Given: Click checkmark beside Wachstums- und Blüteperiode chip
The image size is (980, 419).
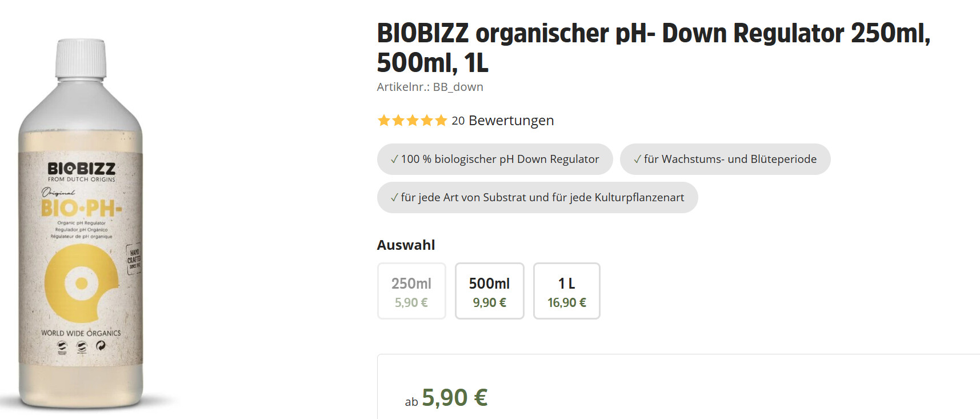Looking at the screenshot, I should pyautogui.click(x=637, y=159).
